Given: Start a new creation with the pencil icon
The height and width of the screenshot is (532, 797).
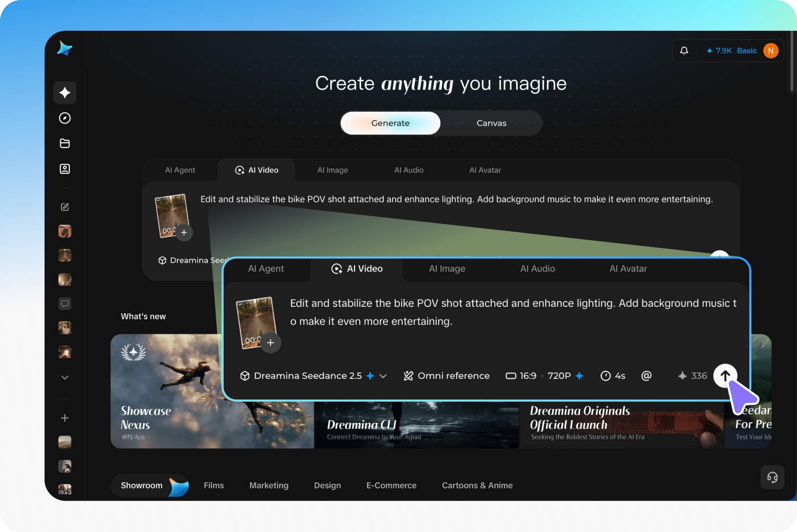Looking at the screenshot, I should 65,207.
